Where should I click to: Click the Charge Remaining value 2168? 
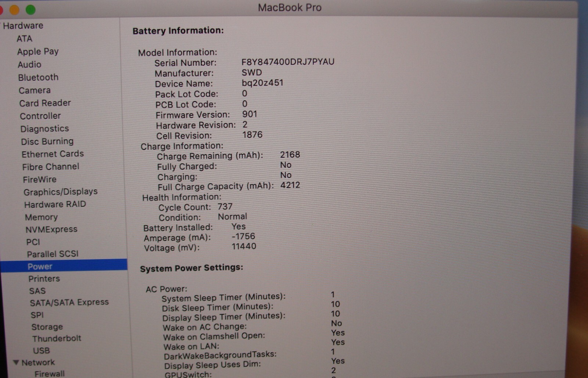290,154
